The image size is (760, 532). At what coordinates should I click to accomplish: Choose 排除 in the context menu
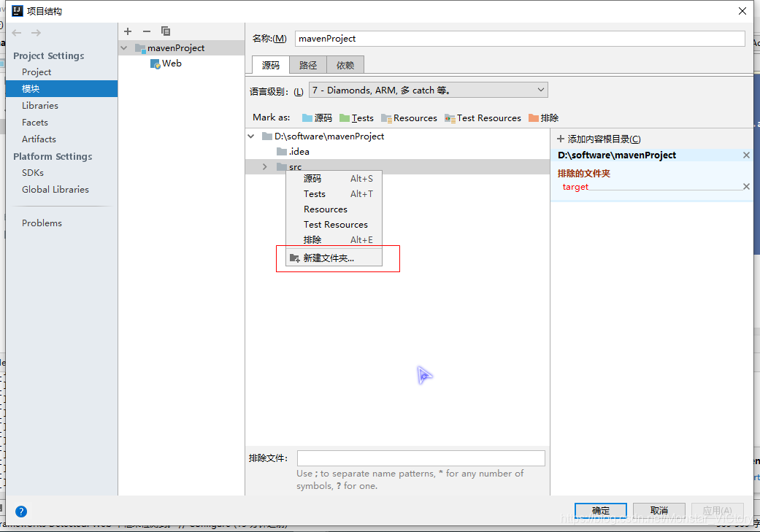[x=334, y=240]
